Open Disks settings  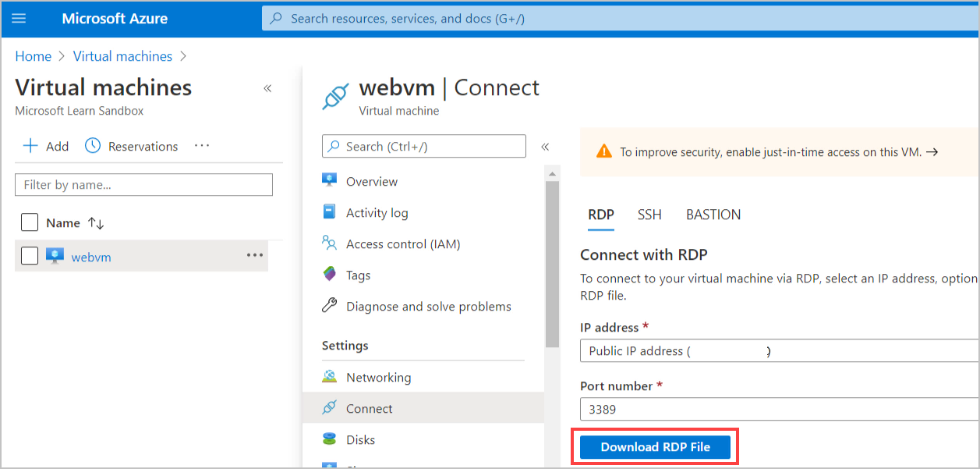[x=361, y=439]
